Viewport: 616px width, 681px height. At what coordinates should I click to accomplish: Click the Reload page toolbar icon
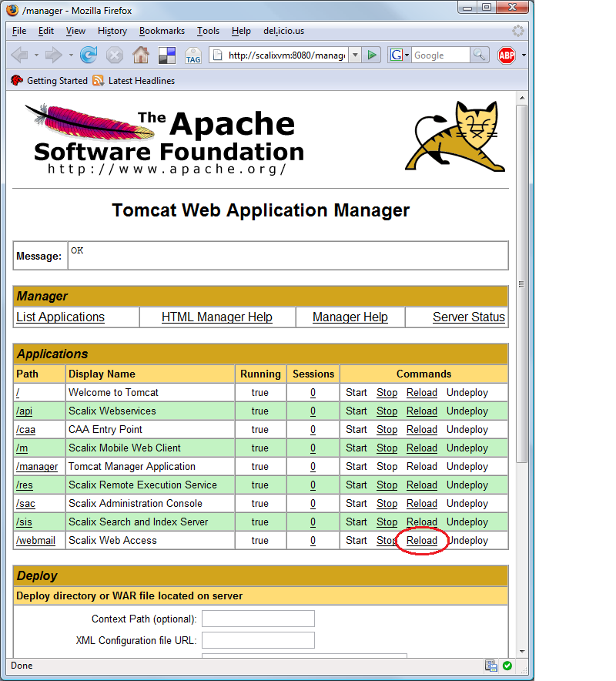click(89, 55)
